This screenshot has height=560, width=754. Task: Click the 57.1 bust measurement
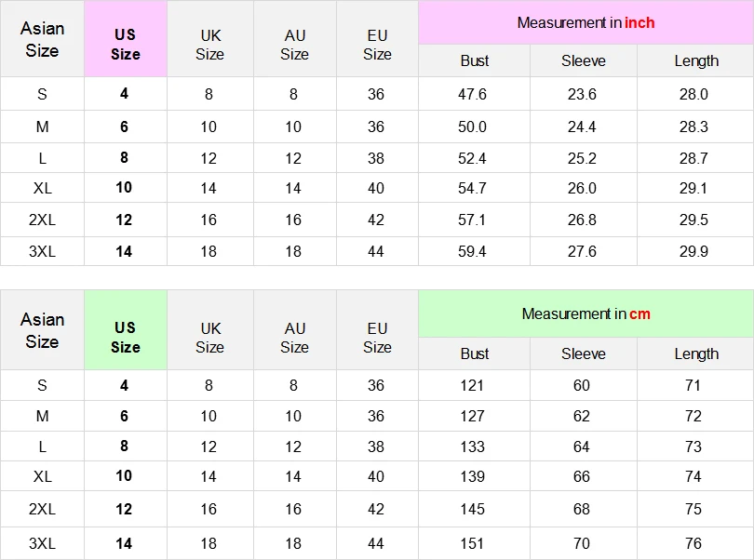473,220
